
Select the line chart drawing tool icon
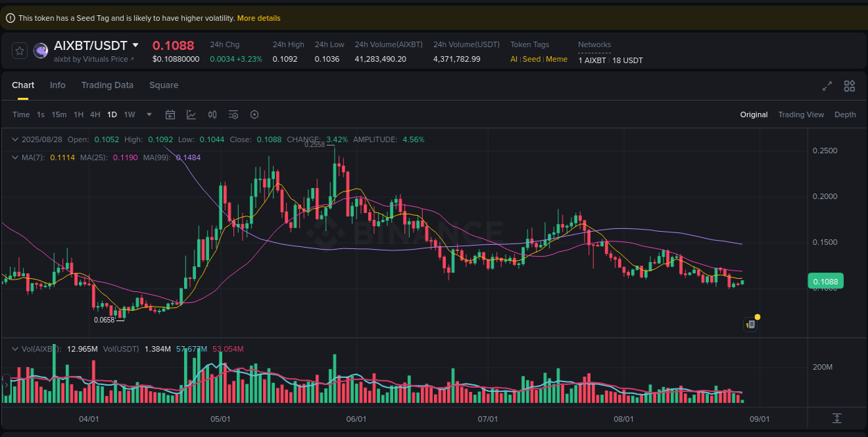tap(191, 114)
